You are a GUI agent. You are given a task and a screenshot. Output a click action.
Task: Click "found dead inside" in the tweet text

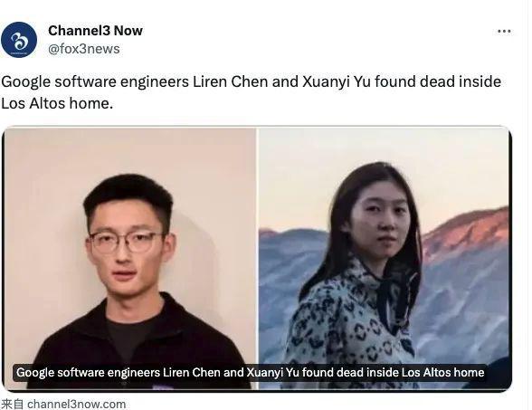coord(438,81)
